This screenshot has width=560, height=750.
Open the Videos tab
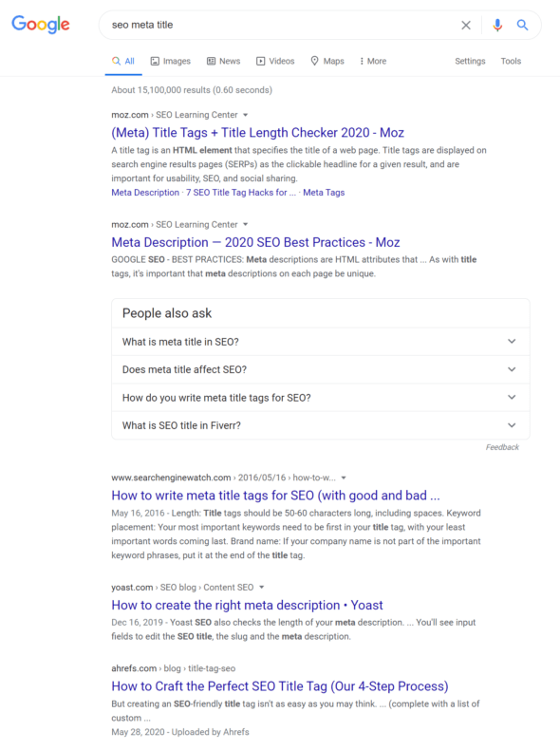point(275,61)
